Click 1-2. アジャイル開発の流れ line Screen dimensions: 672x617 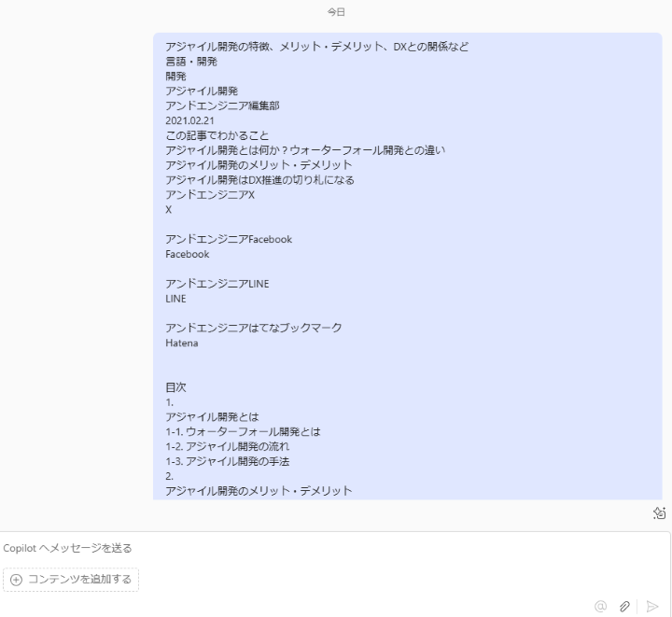[228, 446]
